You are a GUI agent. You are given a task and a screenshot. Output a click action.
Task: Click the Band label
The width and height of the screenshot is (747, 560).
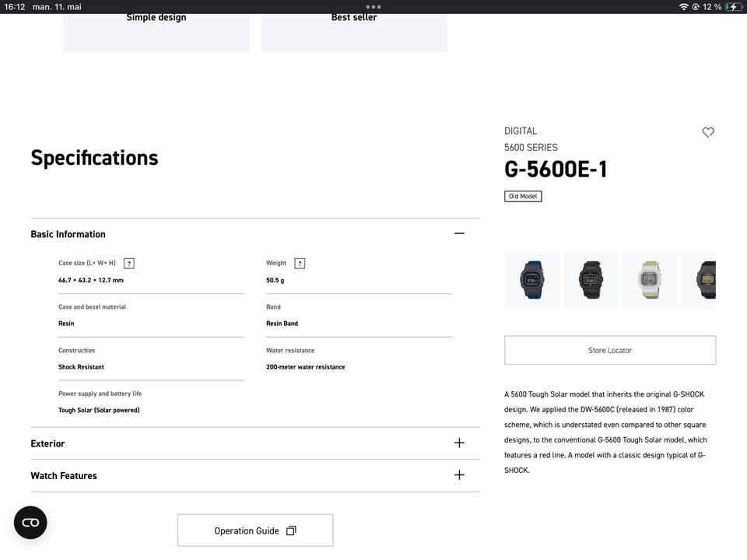[x=273, y=306]
